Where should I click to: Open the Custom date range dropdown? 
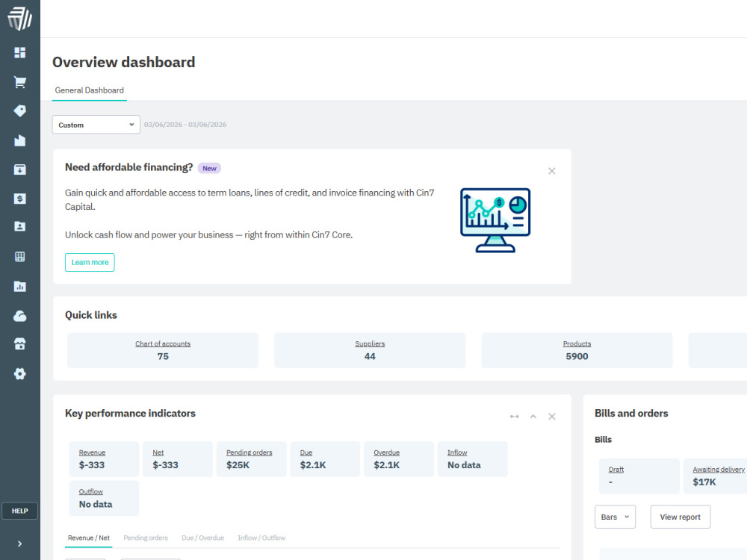point(96,125)
